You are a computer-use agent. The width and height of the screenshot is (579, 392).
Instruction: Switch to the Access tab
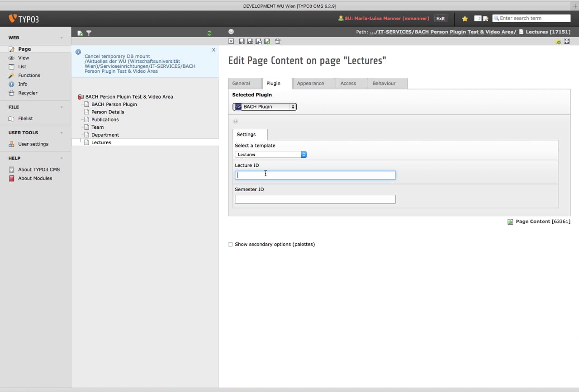pos(348,83)
